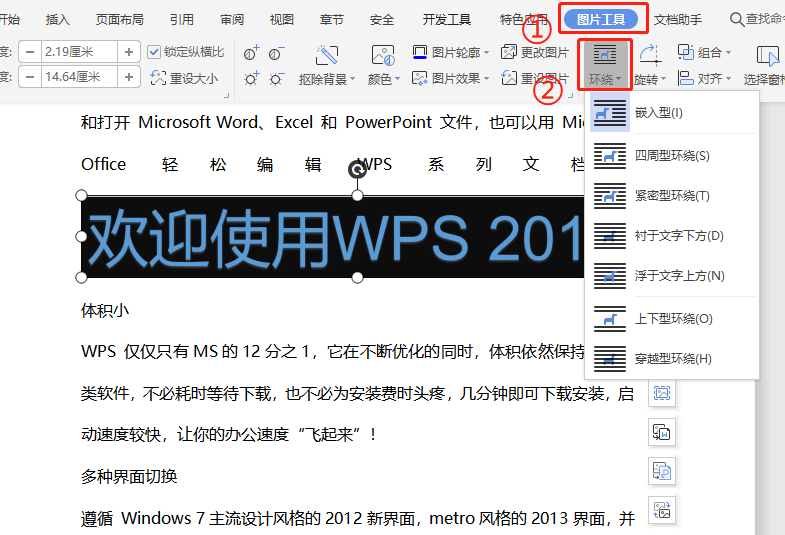This screenshot has width=785, height=535.
Task: Click the increase brightness icon
Action: 251,79
